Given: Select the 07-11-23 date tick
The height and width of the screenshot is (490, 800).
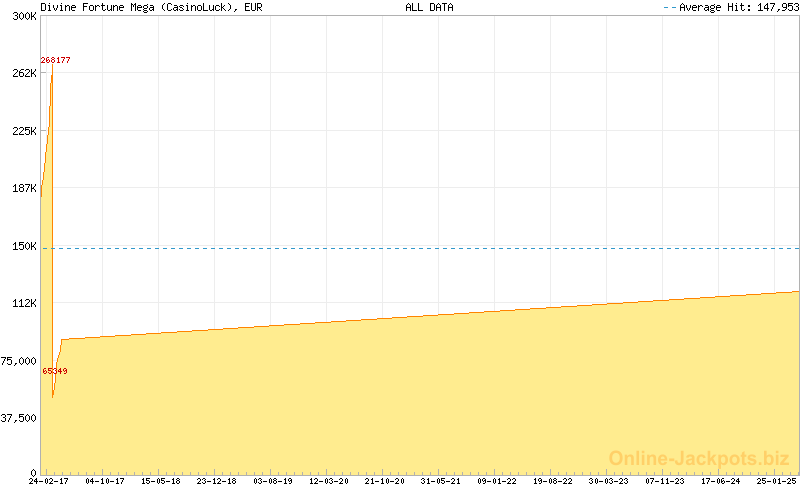Looking at the screenshot, I should (x=665, y=481).
